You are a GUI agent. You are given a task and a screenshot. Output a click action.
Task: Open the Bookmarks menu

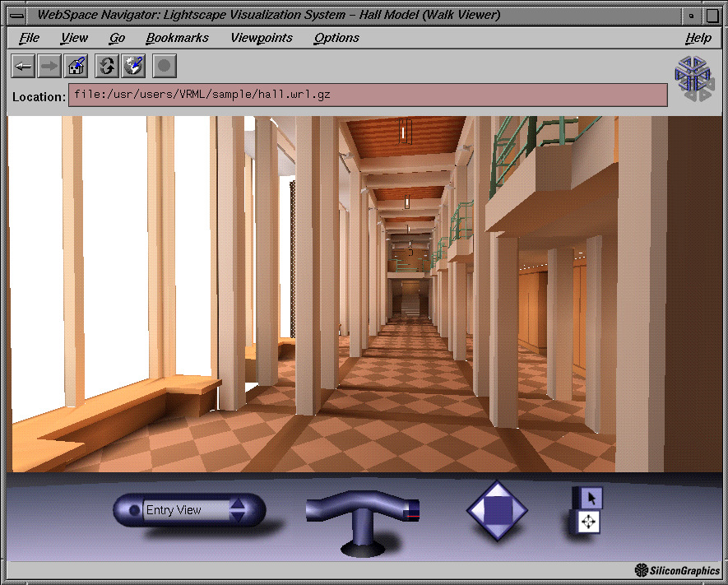tap(178, 38)
